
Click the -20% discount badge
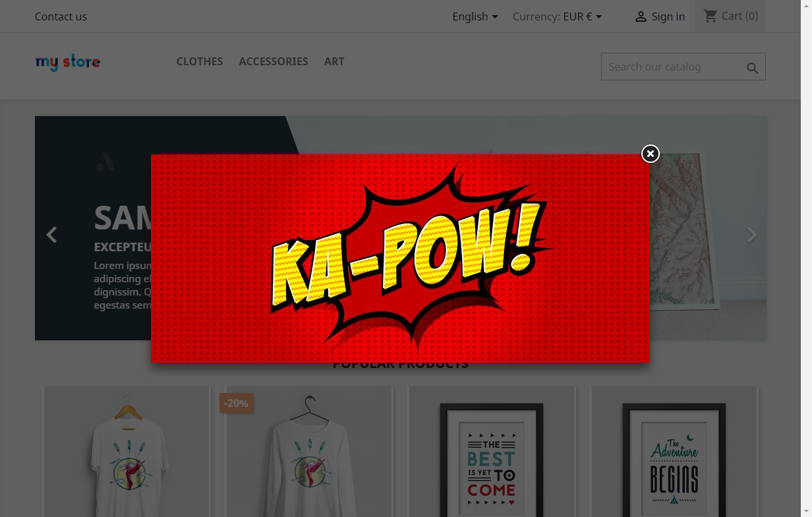coord(236,403)
